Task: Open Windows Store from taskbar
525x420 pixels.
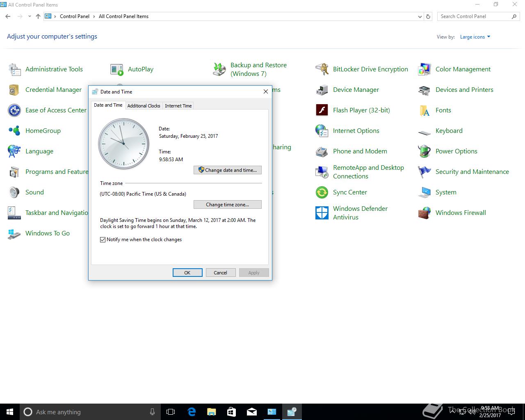Action: click(232, 412)
